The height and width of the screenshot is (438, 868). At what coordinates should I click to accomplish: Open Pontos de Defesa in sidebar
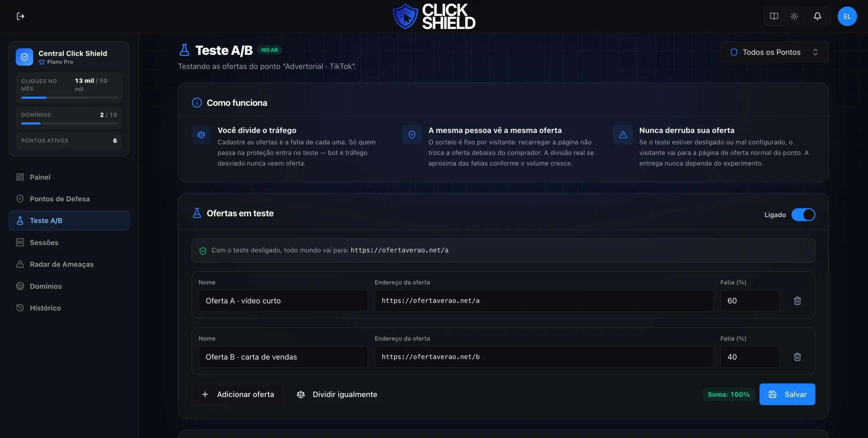69,199
